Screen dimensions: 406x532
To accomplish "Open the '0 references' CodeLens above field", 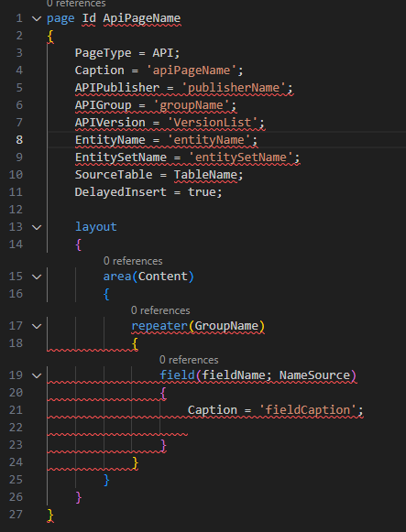I will tap(189, 360).
